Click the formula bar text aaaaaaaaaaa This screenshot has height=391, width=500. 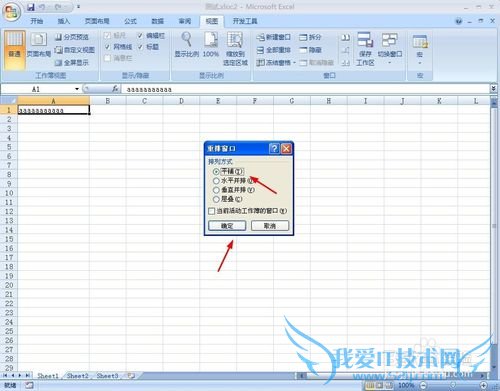point(149,89)
